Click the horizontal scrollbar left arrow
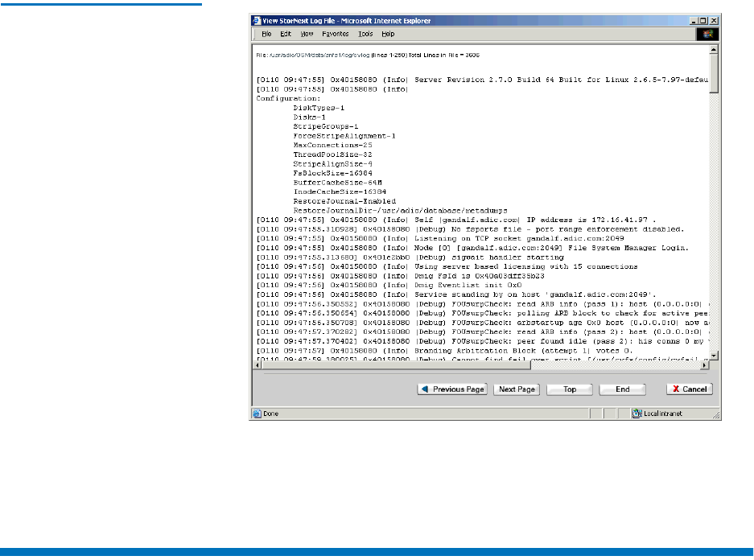 tap(258, 365)
